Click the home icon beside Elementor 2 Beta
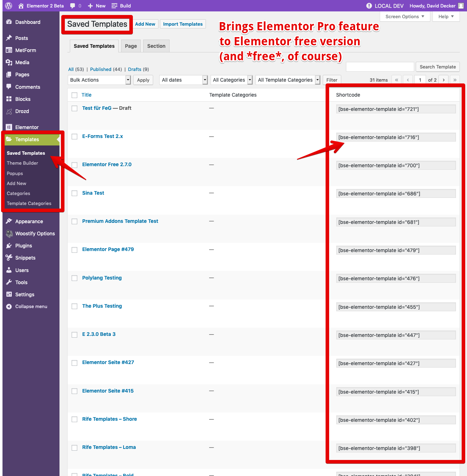The width and height of the screenshot is (467, 476). point(21,6)
